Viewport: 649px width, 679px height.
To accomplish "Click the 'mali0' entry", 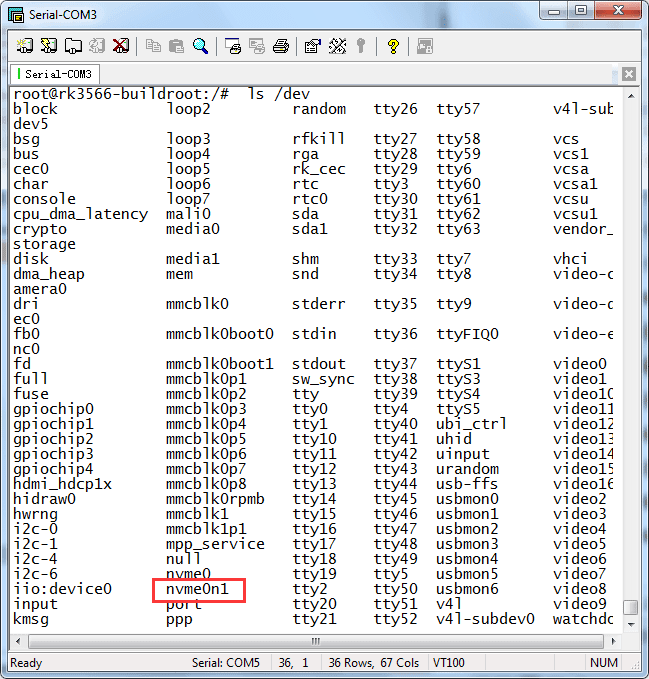I will [x=188, y=214].
